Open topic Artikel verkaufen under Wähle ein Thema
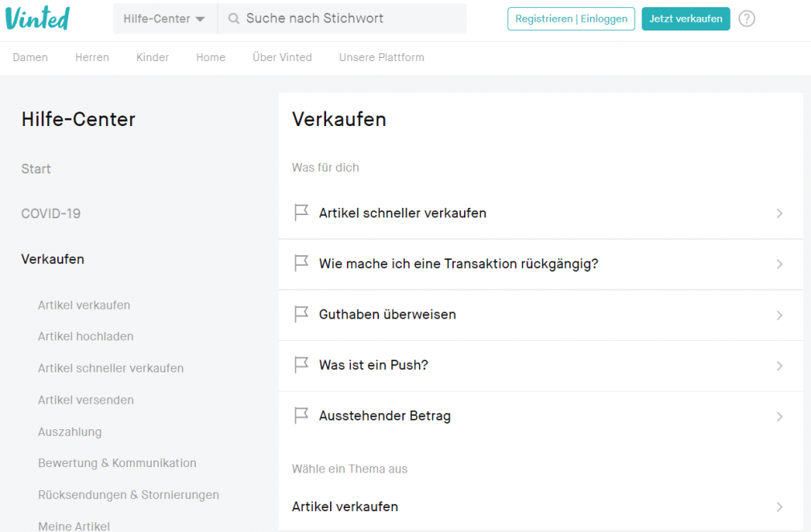This screenshot has height=532, width=811. point(540,506)
